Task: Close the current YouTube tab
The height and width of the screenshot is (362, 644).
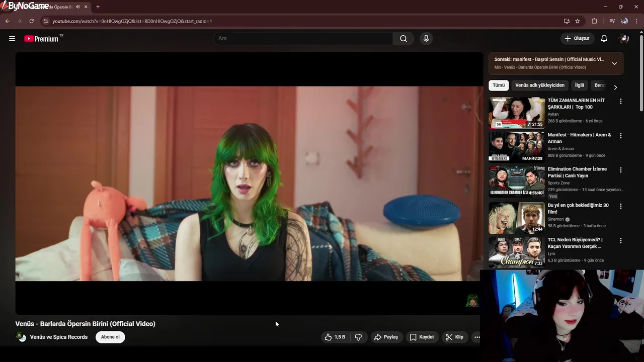Action: pos(86,7)
